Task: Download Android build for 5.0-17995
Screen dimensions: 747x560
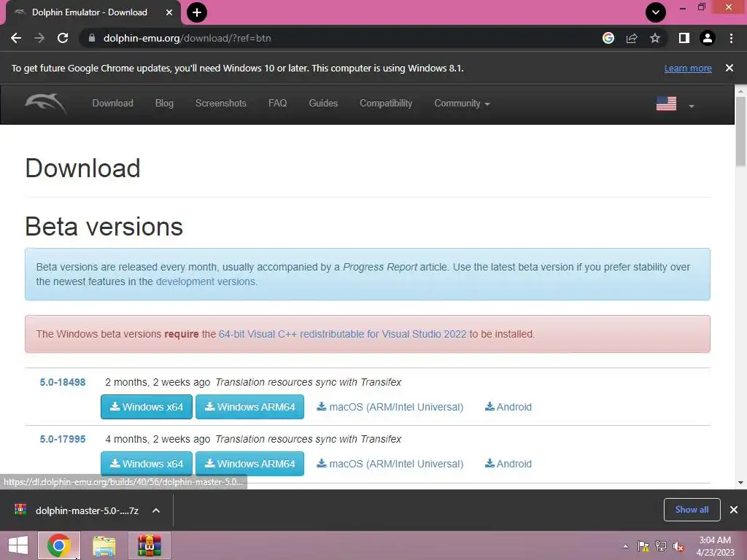Action: pyautogui.click(x=508, y=463)
